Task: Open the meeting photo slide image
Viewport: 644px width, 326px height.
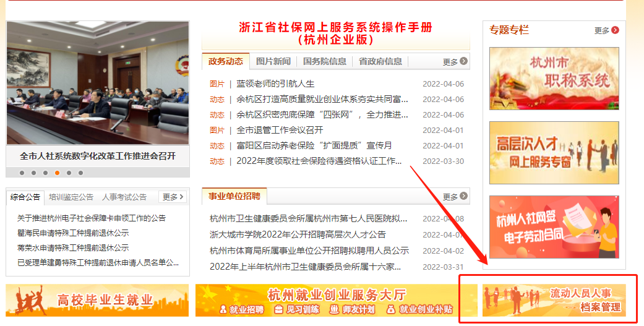Action: coord(98,83)
